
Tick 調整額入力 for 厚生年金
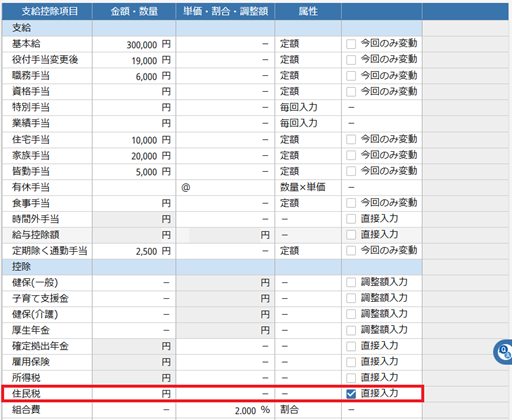click(351, 330)
